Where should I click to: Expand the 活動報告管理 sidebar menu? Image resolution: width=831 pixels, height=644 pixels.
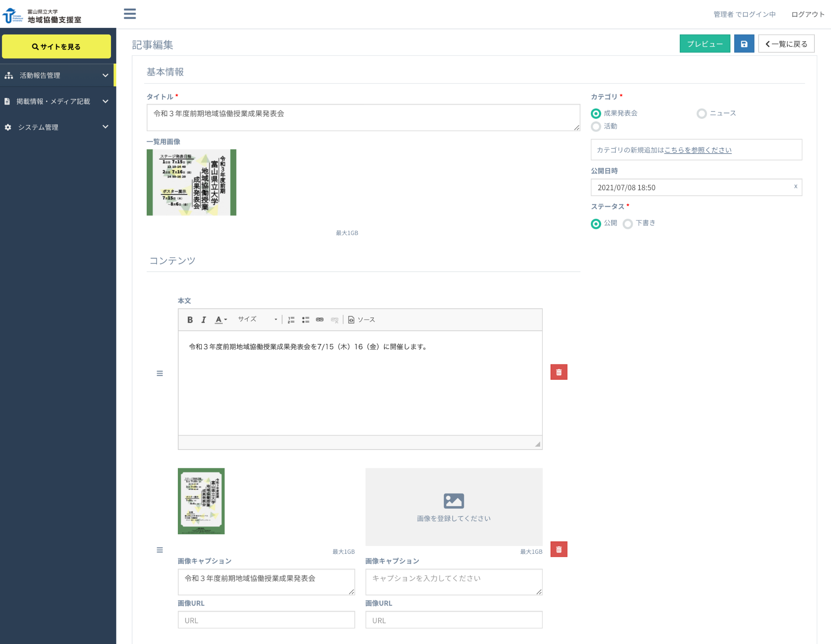click(x=57, y=75)
